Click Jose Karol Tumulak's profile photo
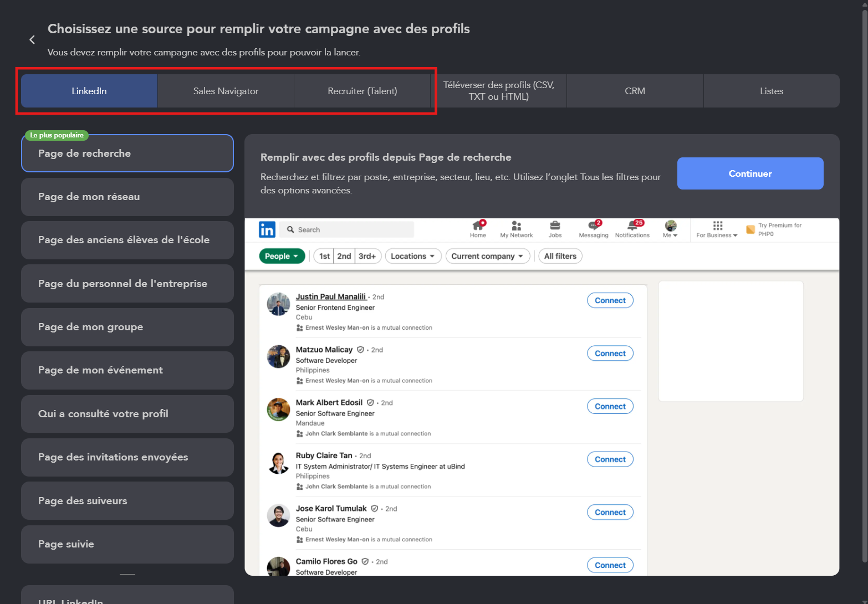The image size is (868, 604). click(278, 516)
